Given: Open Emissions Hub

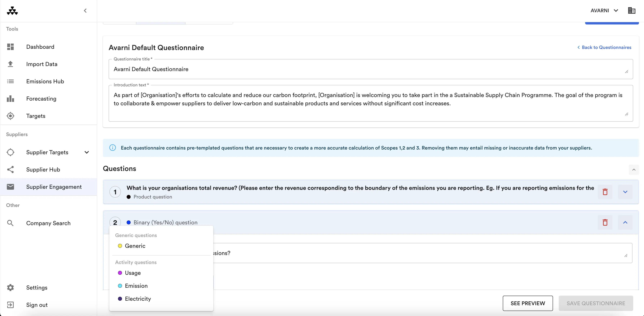Looking at the screenshot, I should 49,81.
